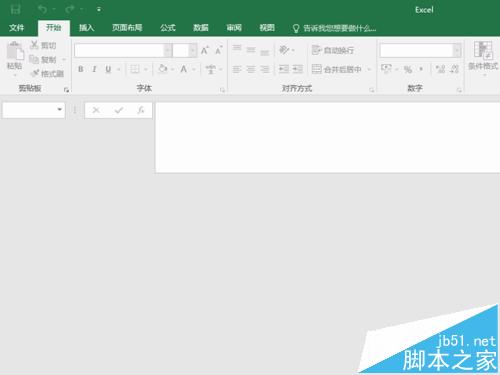Click the font color A icon
This screenshot has height=375, width=500.
(x=183, y=69)
